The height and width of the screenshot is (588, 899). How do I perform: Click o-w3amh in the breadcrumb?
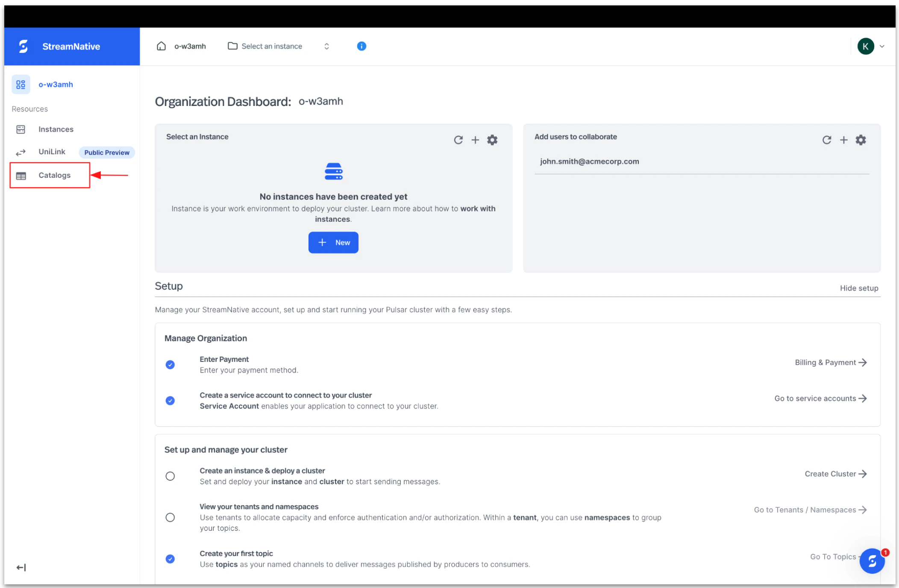(x=190, y=46)
